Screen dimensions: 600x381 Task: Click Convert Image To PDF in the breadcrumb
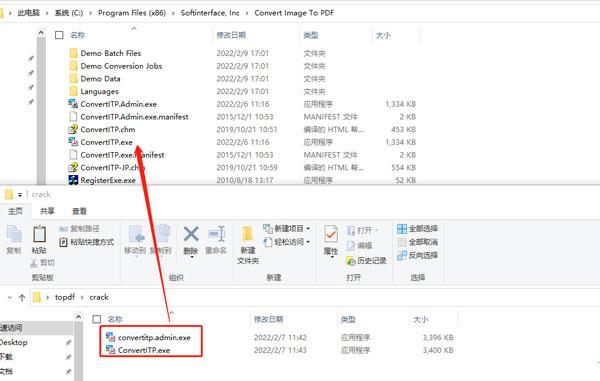coord(294,13)
